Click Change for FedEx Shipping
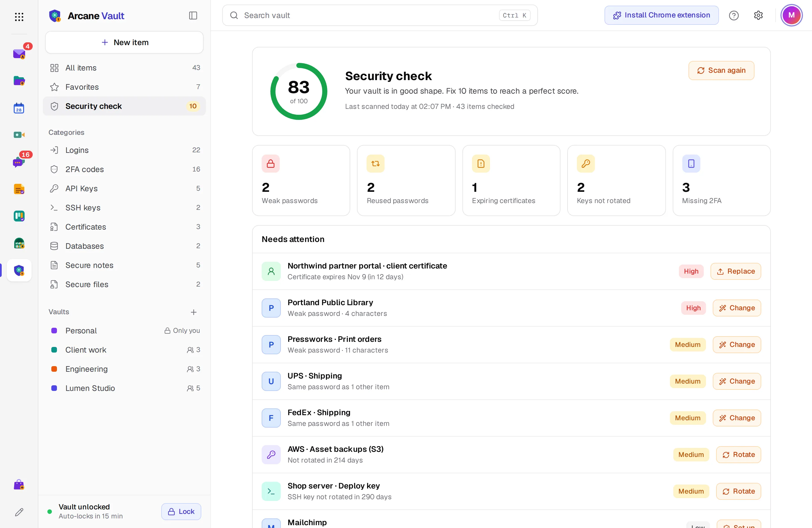 pos(737,418)
